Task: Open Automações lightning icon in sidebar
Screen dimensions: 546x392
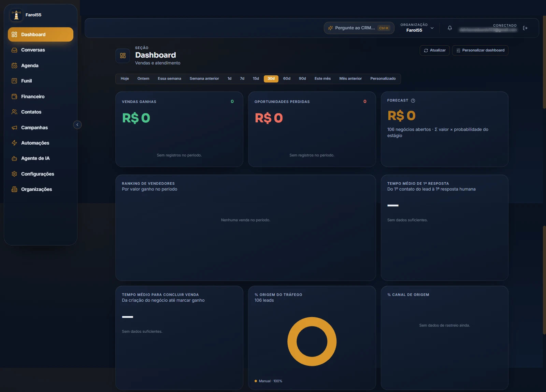Action: click(x=14, y=143)
